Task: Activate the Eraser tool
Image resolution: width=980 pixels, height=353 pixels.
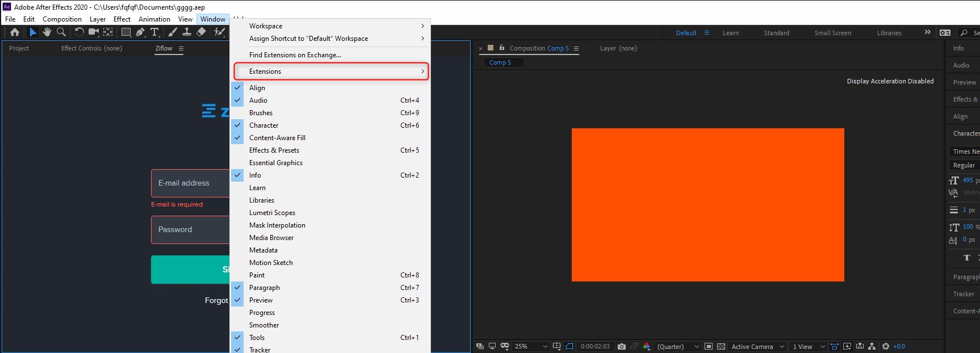Action: point(201,32)
